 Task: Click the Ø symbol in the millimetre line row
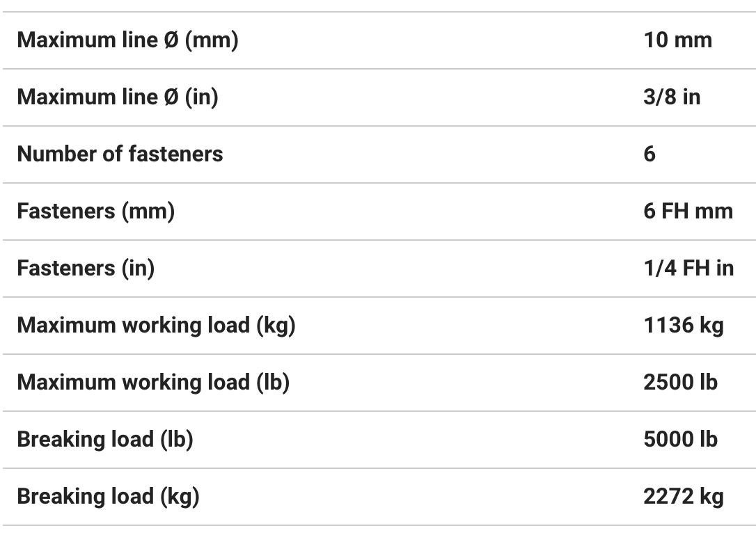tap(171, 40)
